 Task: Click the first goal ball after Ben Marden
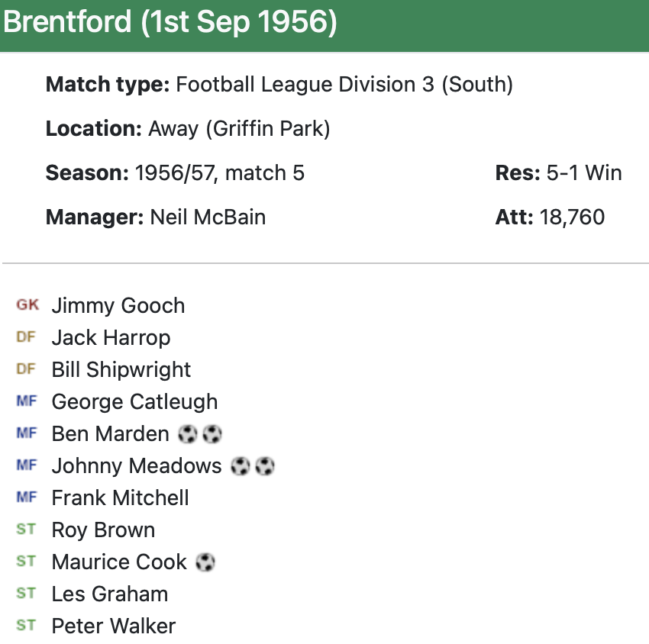coord(187,434)
